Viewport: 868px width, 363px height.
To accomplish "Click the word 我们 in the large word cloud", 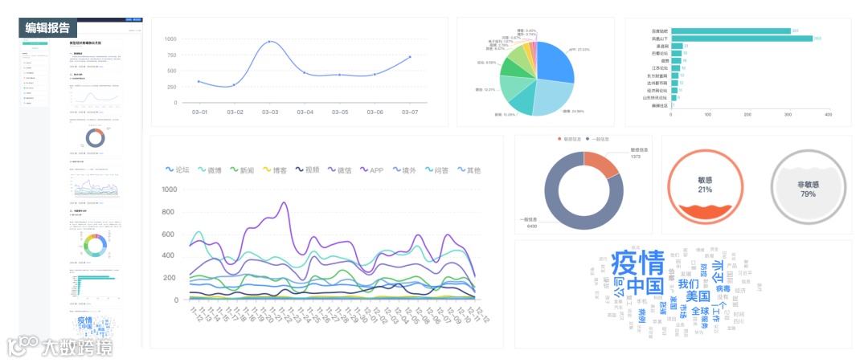I will (688, 283).
